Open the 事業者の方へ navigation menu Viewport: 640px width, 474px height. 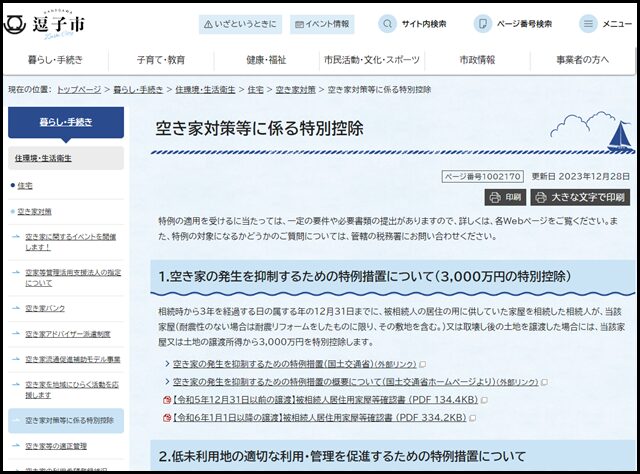tap(582, 60)
